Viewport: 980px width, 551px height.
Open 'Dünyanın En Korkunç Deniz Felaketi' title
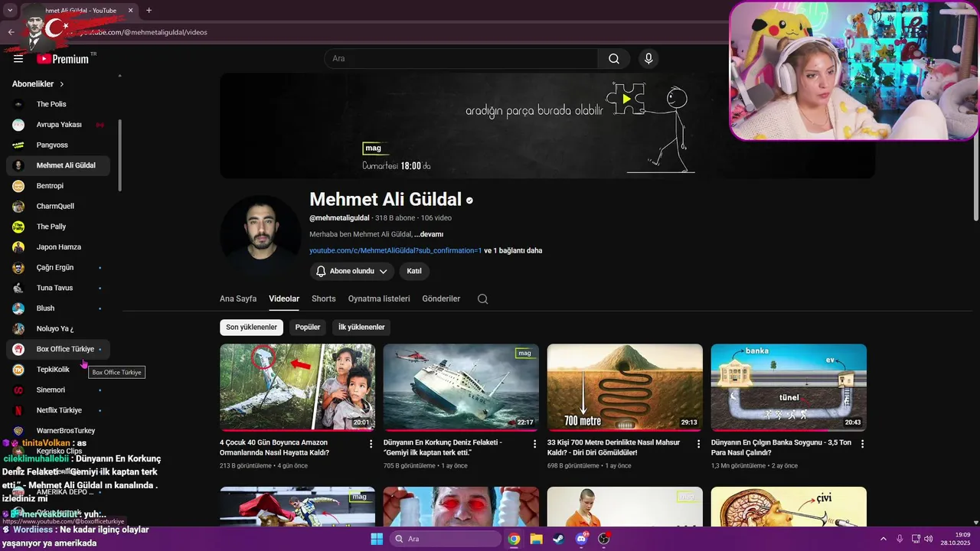click(x=443, y=448)
